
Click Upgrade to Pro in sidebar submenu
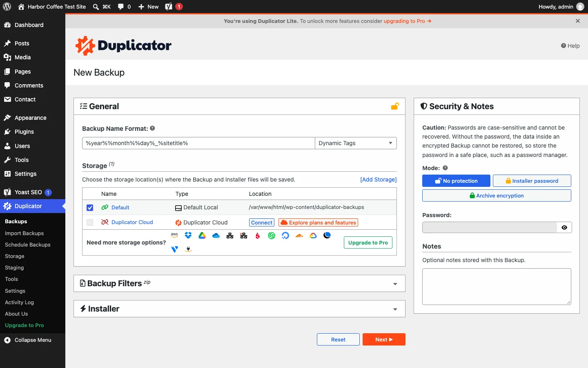pos(24,325)
